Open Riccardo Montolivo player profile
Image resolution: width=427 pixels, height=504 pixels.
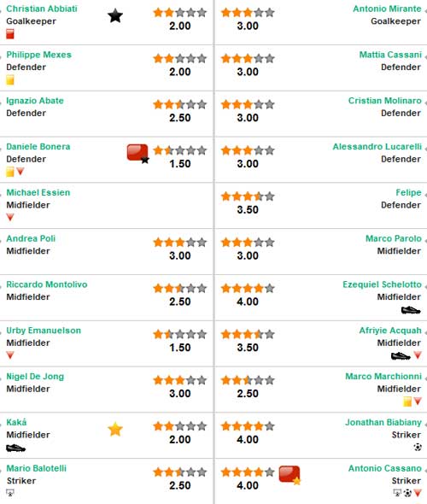coord(47,284)
